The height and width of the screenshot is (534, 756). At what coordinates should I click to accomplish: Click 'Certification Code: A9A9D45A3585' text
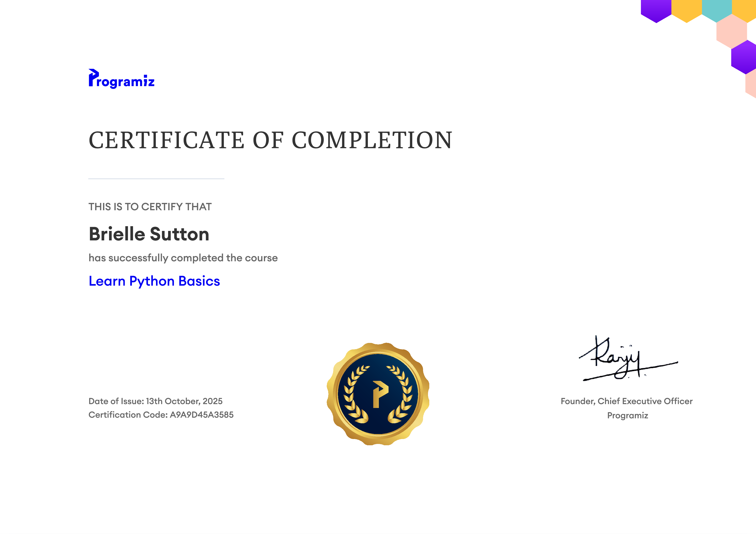[x=161, y=415]
